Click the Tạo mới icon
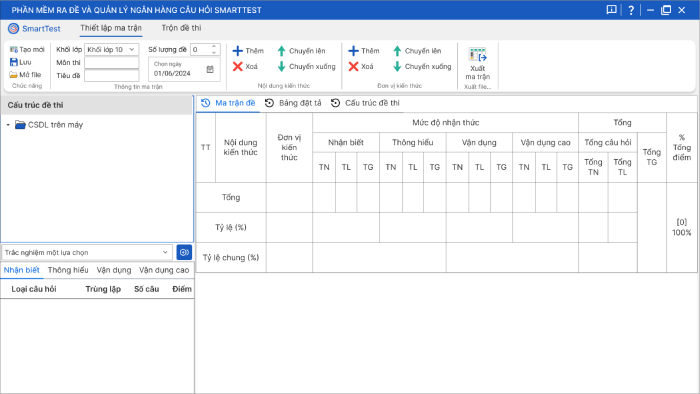700x394 pixels. coord(14,50)
